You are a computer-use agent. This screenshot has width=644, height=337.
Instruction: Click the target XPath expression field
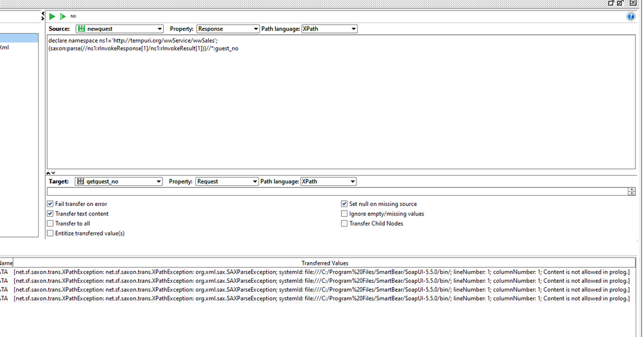[335, 192]
